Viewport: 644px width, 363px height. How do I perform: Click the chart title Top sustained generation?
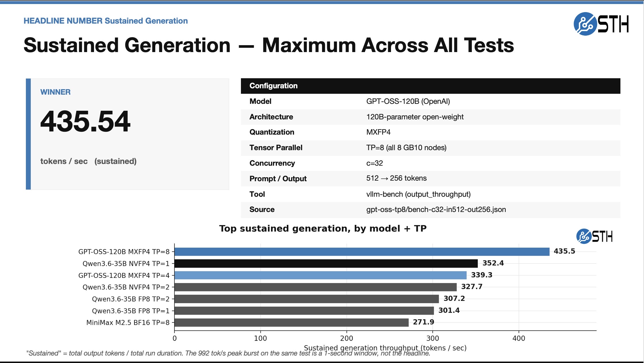tap(323, 228)
